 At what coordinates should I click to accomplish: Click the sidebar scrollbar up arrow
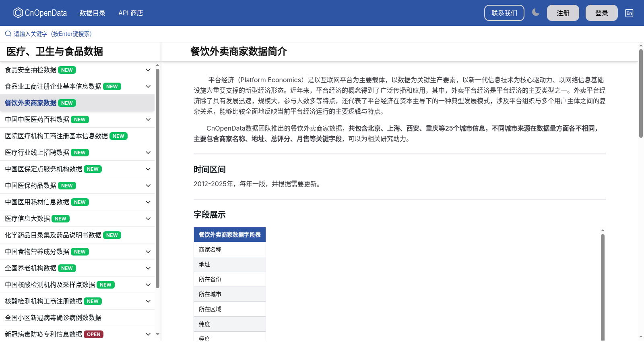[157, 65]
